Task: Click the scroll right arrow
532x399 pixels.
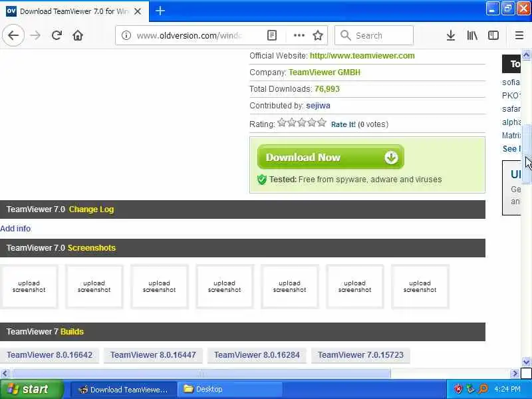Action: point(515,374)
